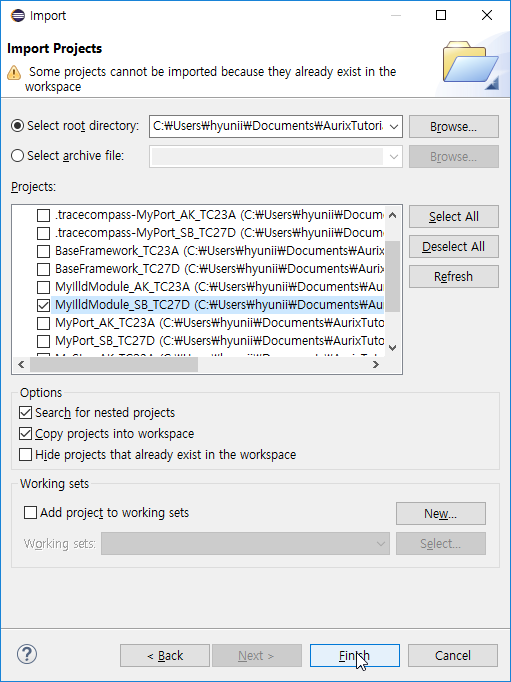Check the BaseFramework_TC27D project checkbox
Screen dimensions: 511x682
click(x=43, y=269)
